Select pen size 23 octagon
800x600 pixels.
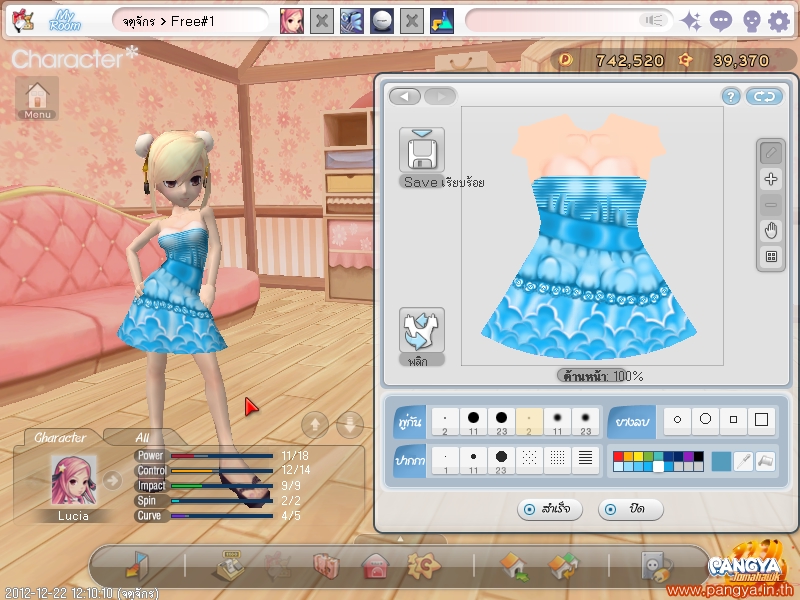[502, 461]
